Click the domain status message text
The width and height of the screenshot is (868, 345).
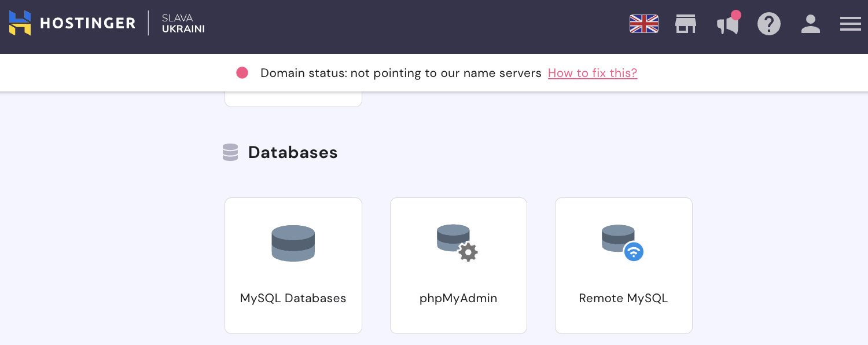tap(400, 73)
